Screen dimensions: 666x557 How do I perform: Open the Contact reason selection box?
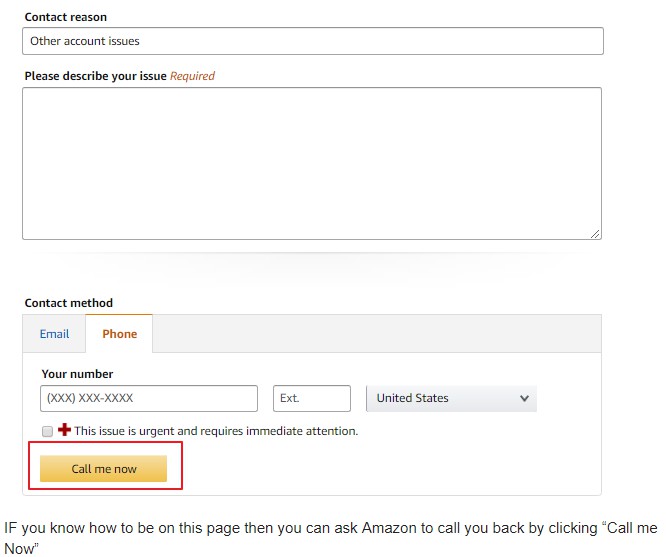click(x=313, y=41)
